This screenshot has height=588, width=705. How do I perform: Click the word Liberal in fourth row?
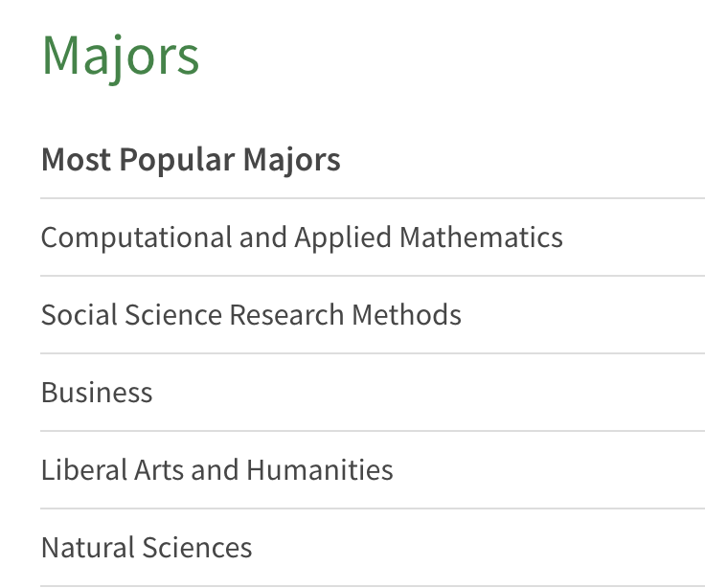tap(83, 470)
